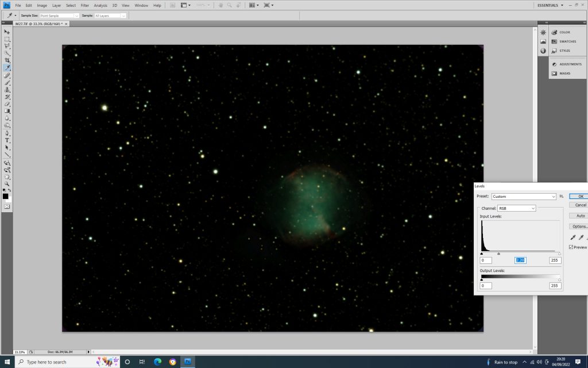This screenshot has height=368, width=588.
Task: Toggle the Preview checkbox in Levels
Action: 571,247
